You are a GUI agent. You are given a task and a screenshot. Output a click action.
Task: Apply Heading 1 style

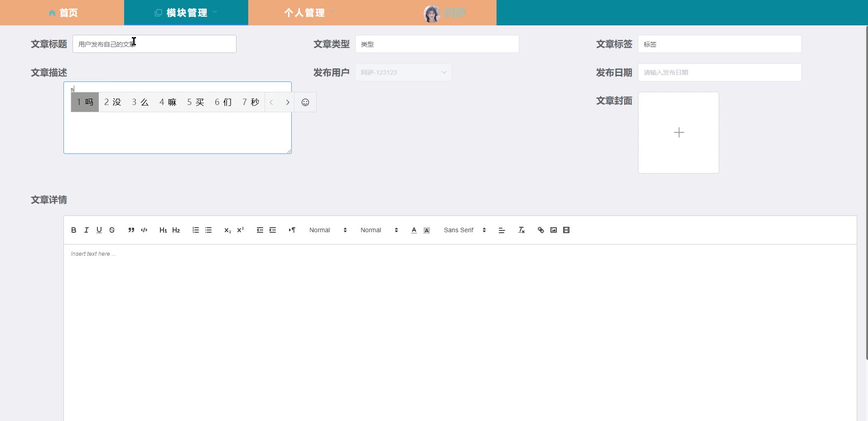click(x=163, y=230)
